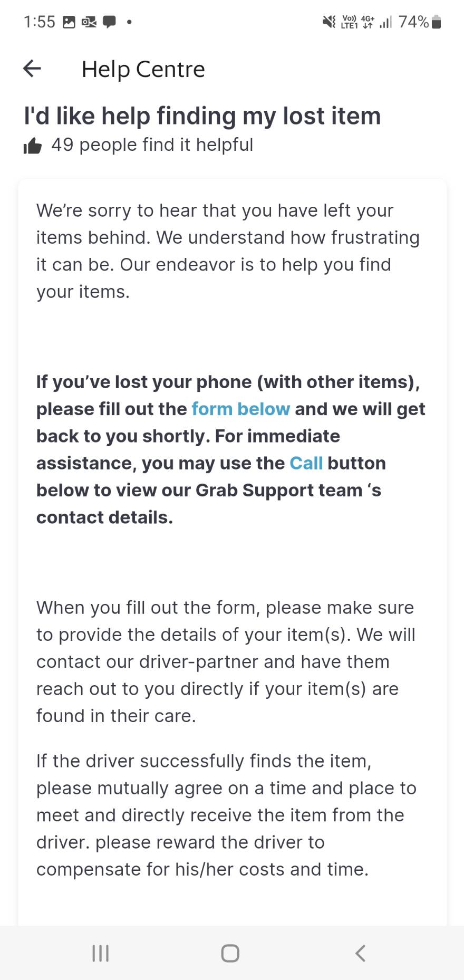Image resolution: width=464 pixels, height=980 pixels.
Task: Tap the back arrow beside Help Centre
Action: tap(32, 69)
